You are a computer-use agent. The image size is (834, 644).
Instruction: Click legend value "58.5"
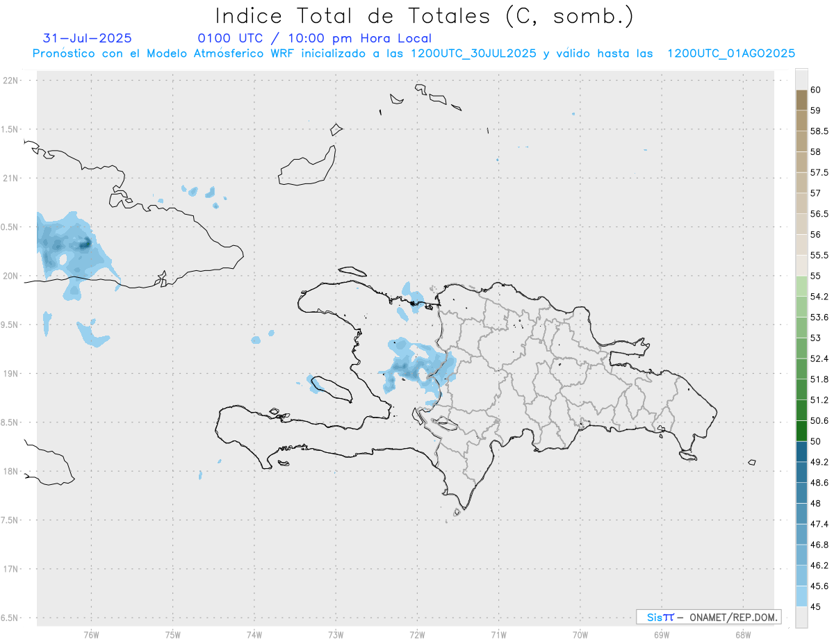pyautogui.click(x=819, y=131)
